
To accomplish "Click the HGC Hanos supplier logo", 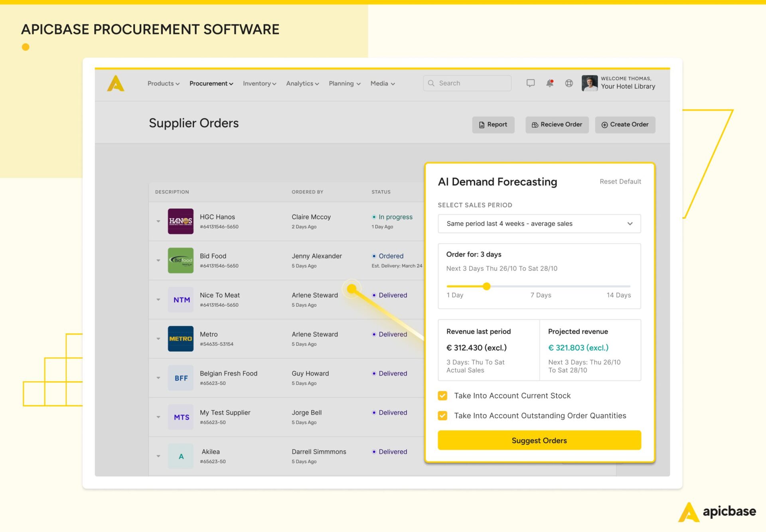I will 181,221.
